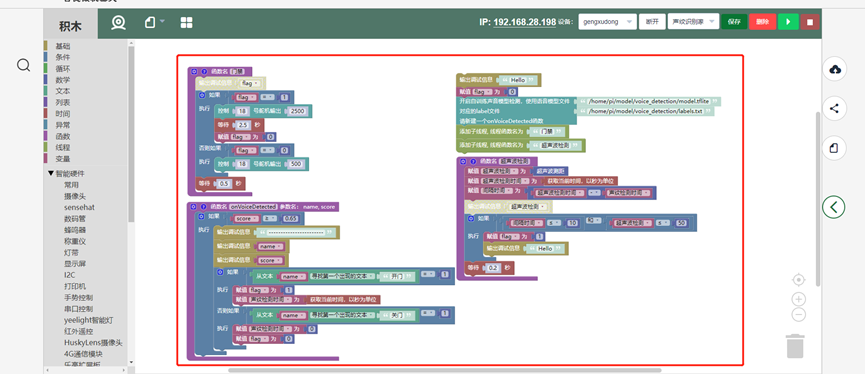
Task: Collapse the panel with green chevron circle
Action: point(834,207)
